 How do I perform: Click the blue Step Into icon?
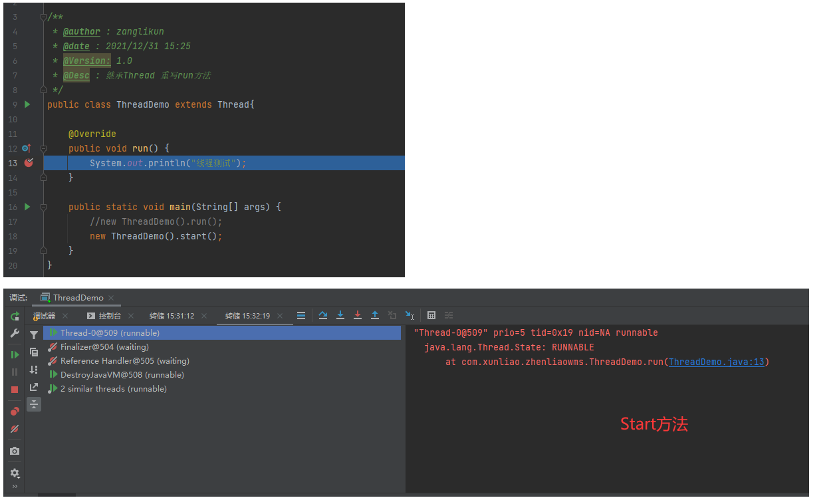pyautogui.click(x=340, y=315)
